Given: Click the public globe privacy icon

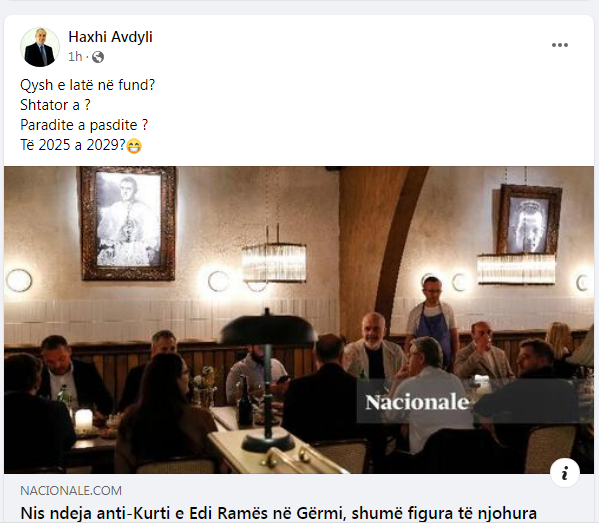Looking at the screenshot, I should [x=98, y=57].
